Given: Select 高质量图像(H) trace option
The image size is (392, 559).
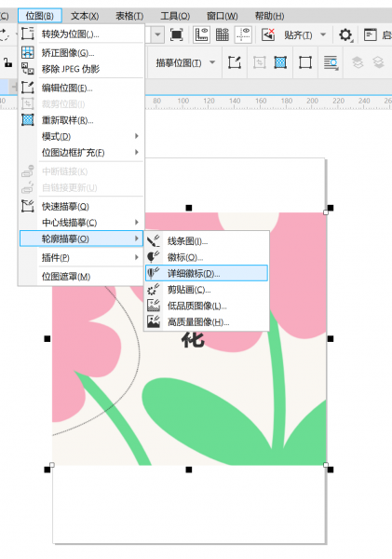Looking at the screenshot, I should (x=207, y=322).
